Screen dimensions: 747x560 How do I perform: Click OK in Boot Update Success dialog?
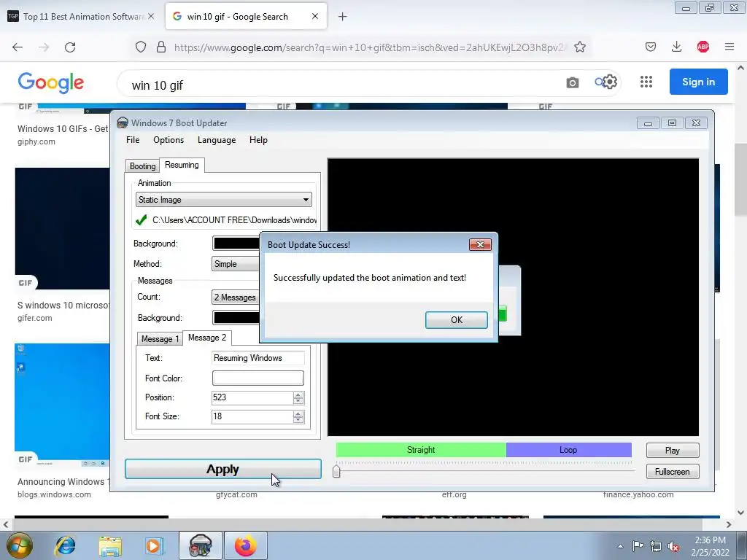457,320
